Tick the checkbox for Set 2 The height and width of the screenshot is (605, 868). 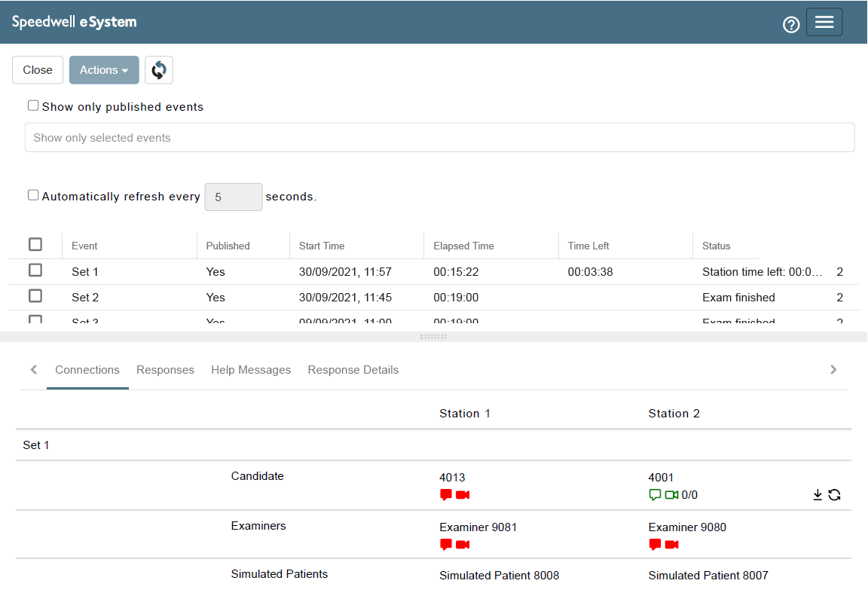pyautogui.click(x=35, y=296)
